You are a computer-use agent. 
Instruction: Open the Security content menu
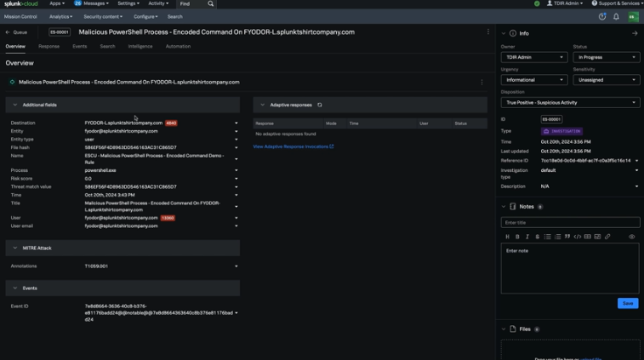tap(103, 17)
